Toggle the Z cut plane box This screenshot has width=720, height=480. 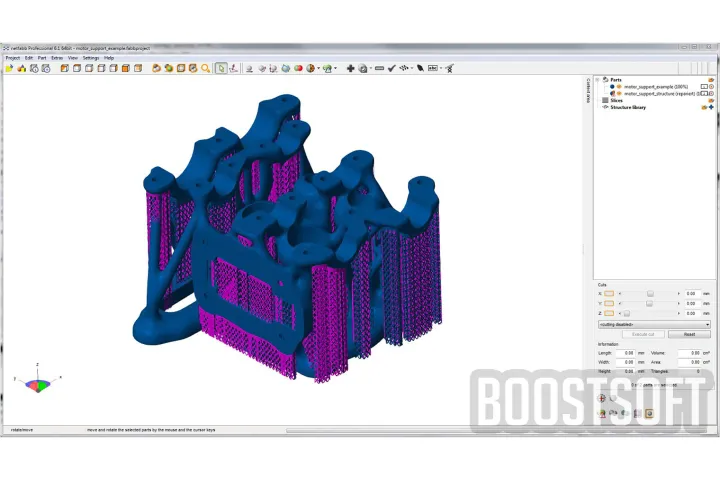[x=609, y=313]
